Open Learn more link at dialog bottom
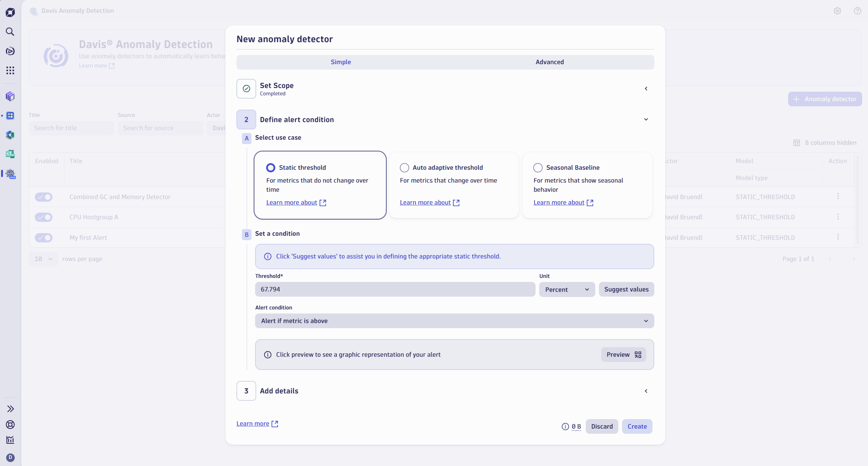Viewport: 868px width, 466px height. click(x=257, y=424)
